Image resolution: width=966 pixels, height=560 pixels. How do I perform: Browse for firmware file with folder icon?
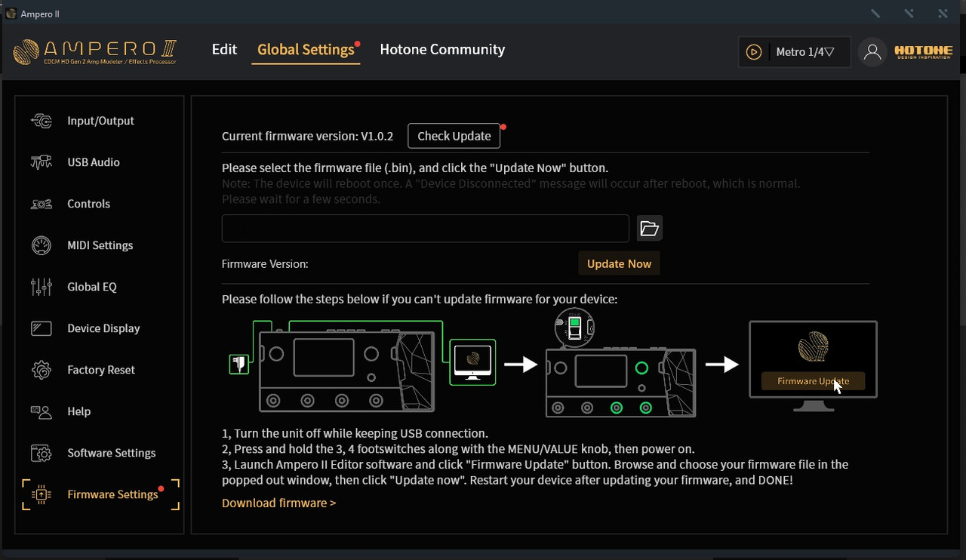pyautogui.click(x=650, y=228)
